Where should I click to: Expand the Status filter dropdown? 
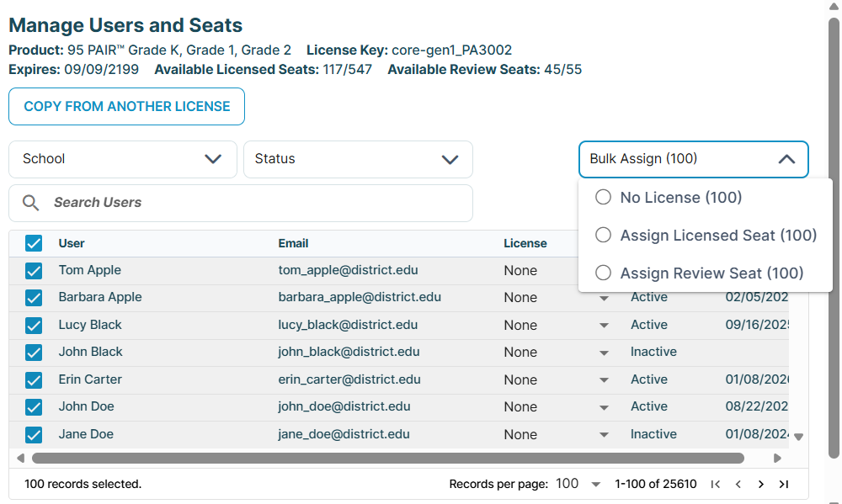point(358,159)
